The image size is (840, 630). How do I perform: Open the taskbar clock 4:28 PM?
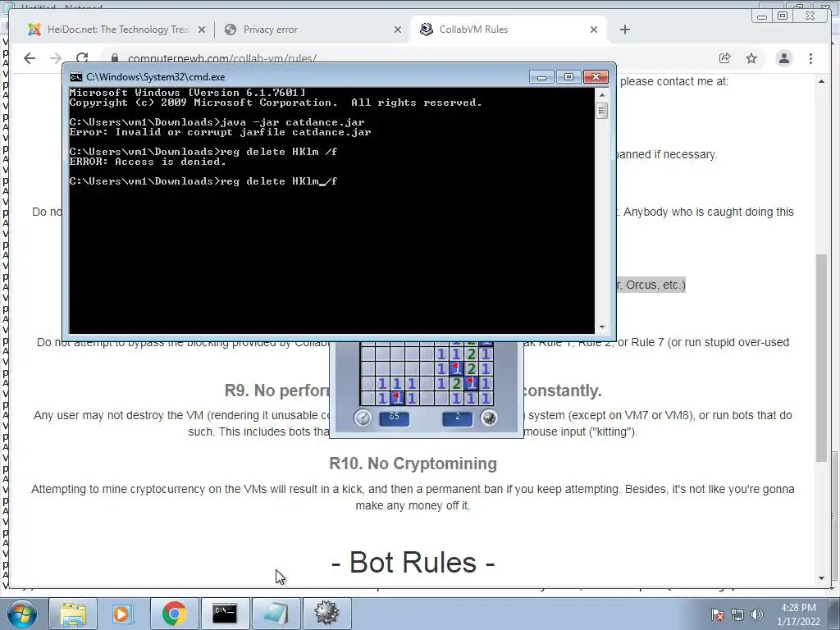[798, 614]
